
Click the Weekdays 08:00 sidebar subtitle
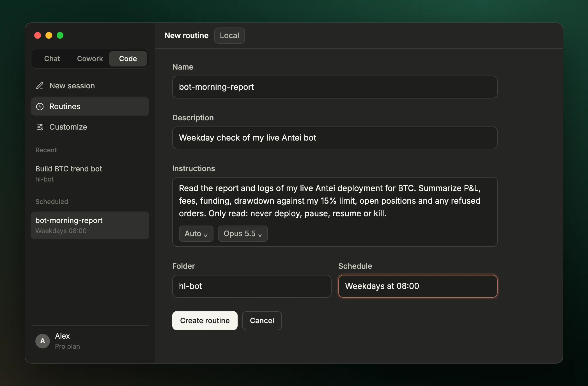61,231
